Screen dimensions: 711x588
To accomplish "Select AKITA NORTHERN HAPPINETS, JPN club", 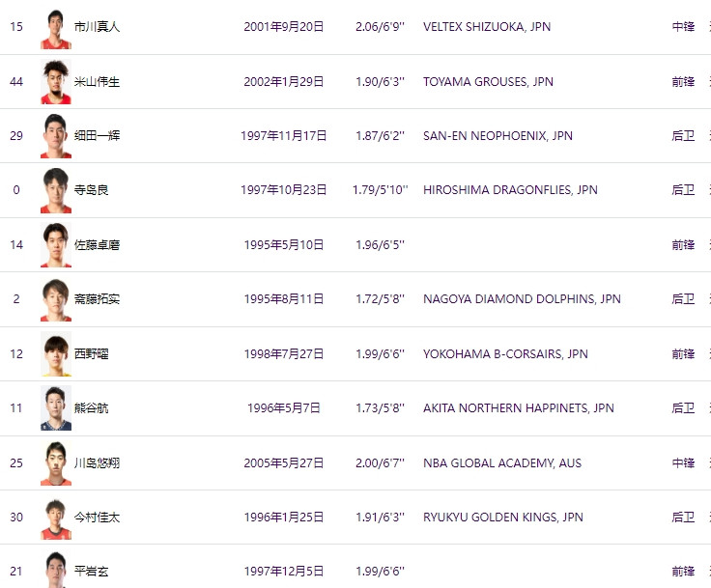I will [x=519, y=408].
